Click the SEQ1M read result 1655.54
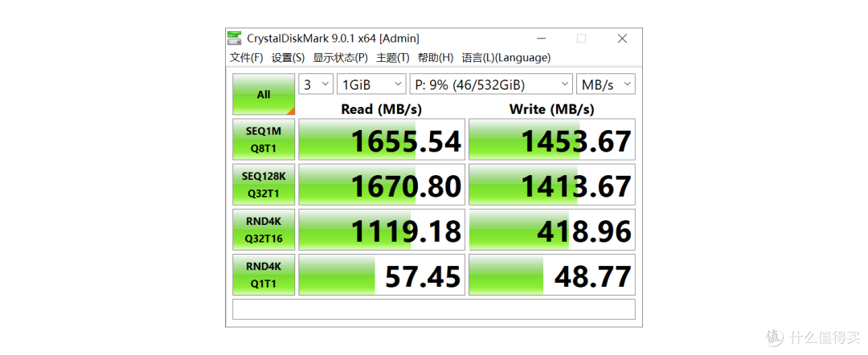 (x=382, y=139)
